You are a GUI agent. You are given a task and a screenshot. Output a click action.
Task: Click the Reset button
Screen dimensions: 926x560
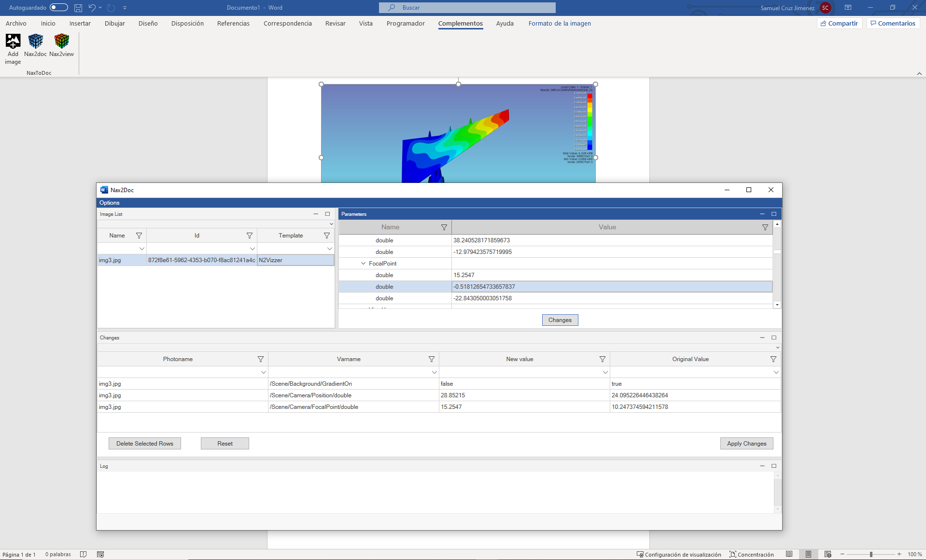225,444
